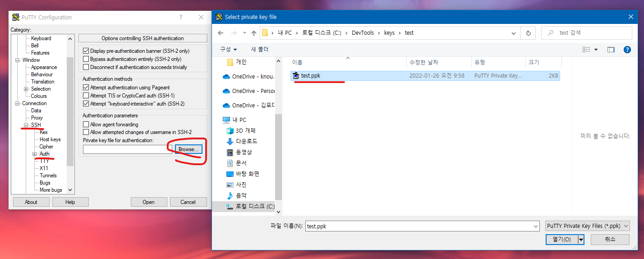
Task: Open the file name combo box dropdown
Action: click(x=535, y=226)
